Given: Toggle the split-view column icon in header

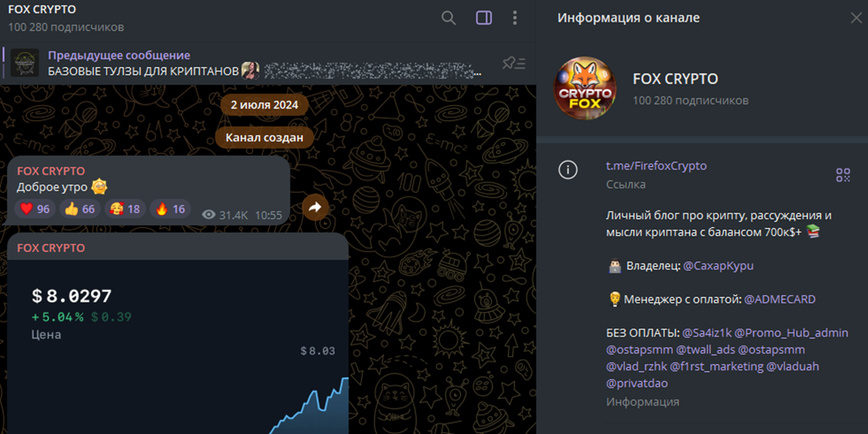Looking at the screenshot, I should pos(484,18).
